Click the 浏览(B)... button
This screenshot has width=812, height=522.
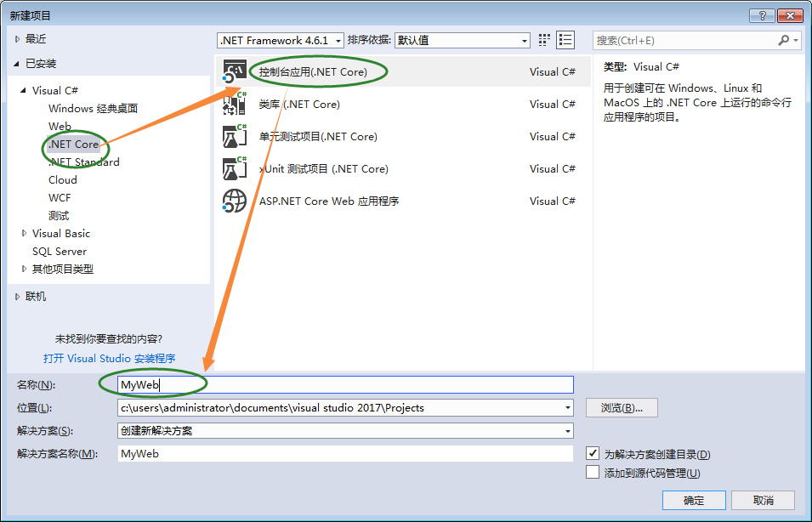click(x=622, y=408)
